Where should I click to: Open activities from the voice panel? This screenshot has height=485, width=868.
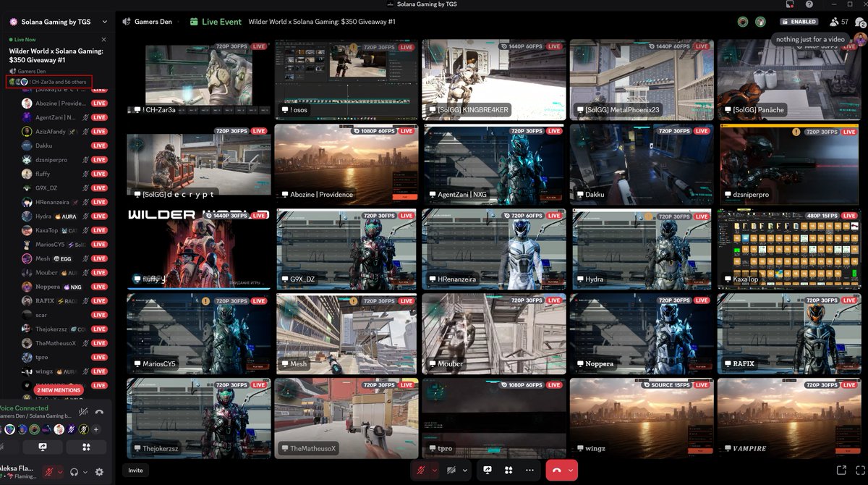(x=86, y=447)
